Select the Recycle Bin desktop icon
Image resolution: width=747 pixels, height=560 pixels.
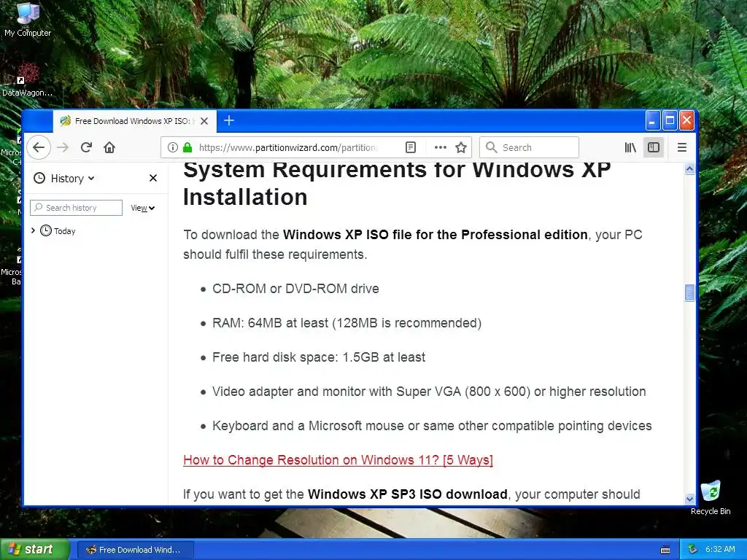(x=711, y=497)
